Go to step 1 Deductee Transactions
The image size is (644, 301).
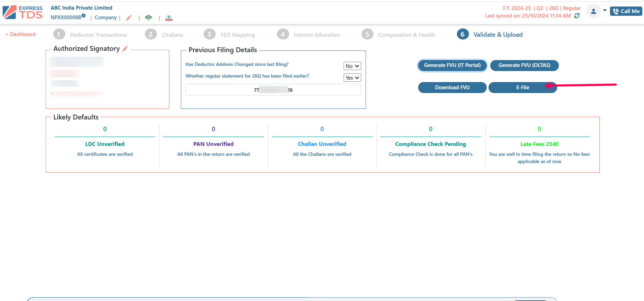point(90,35)
